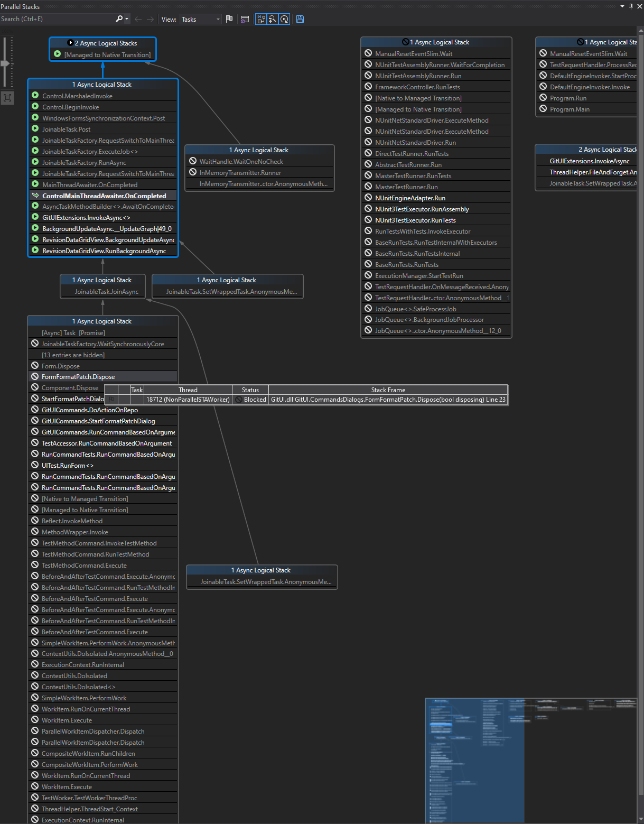
Task: Toggle Method View toolbar button
Action: tap(245, 19)
